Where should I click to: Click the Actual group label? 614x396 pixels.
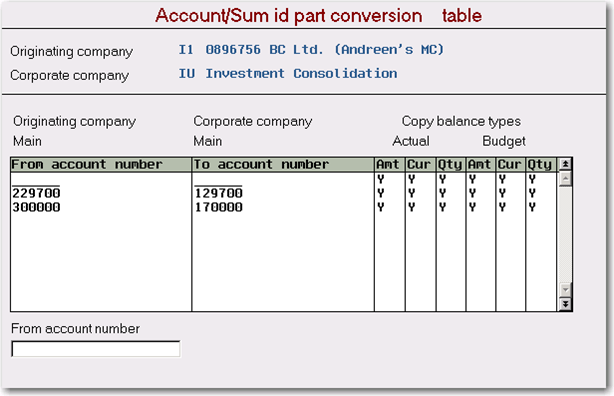point(411,141)
